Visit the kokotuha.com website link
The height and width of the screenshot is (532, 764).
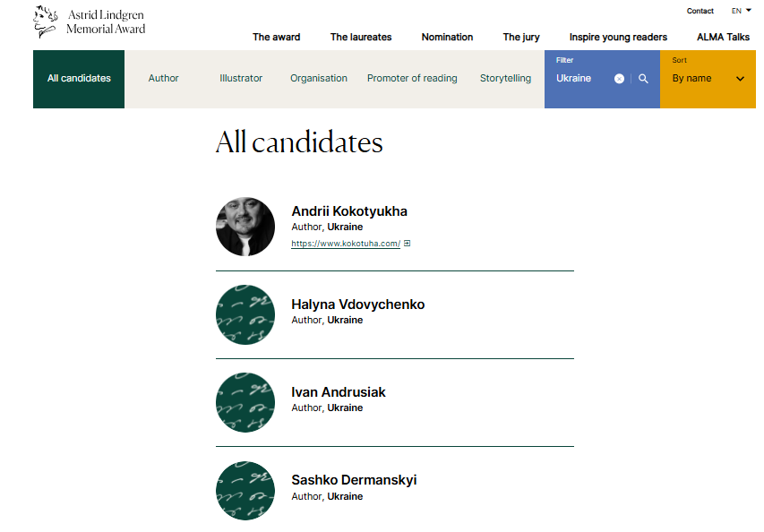[x=346, y=244]
